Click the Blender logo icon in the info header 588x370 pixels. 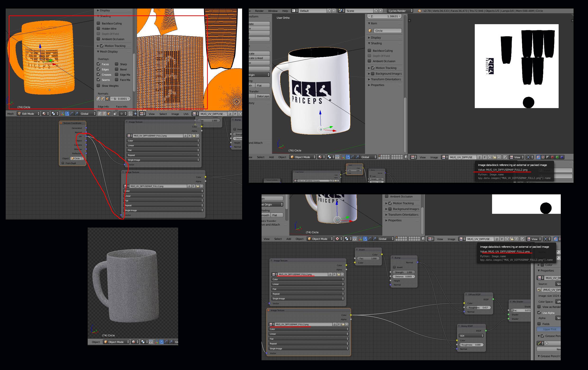click(x=419, y=11)
